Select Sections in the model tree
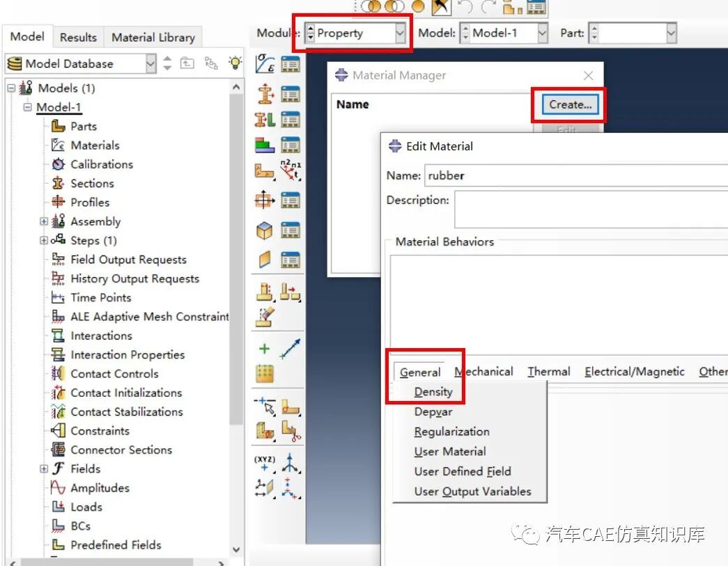728x566 pixels. 92,183
